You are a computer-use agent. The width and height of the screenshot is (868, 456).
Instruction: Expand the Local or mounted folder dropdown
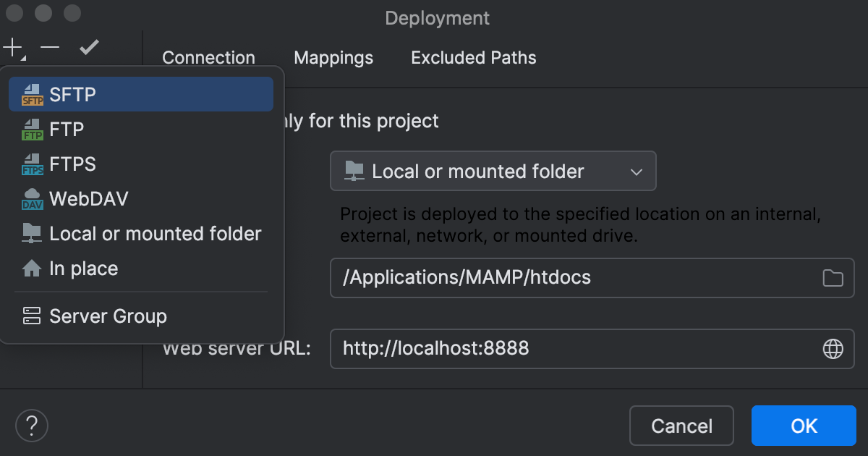point(635,171)
